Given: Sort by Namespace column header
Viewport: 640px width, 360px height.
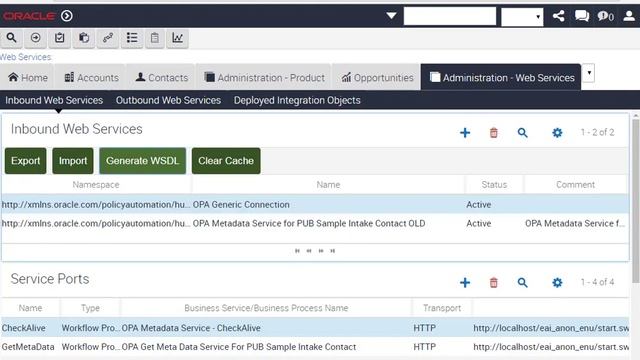Looking at the screenshot, I should click(96, 185).
